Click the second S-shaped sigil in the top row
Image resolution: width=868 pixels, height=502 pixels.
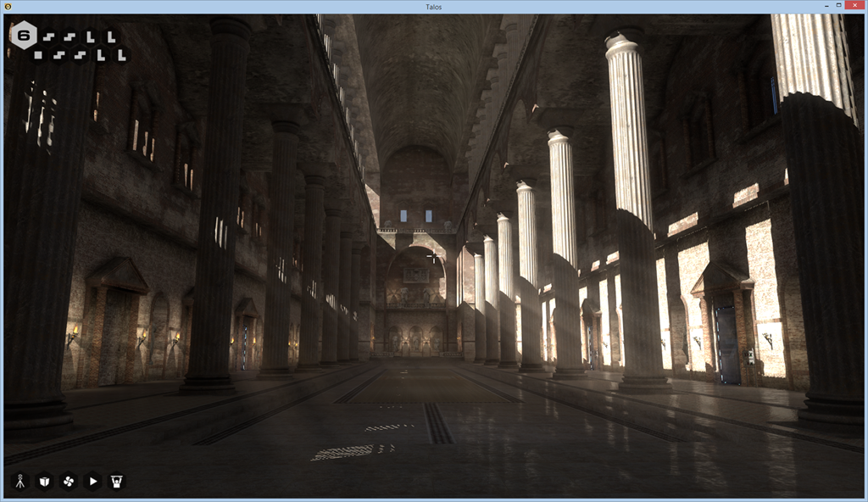70,36
